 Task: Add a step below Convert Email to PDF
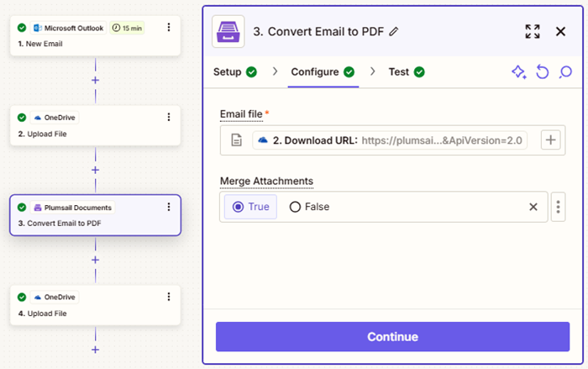95,260
